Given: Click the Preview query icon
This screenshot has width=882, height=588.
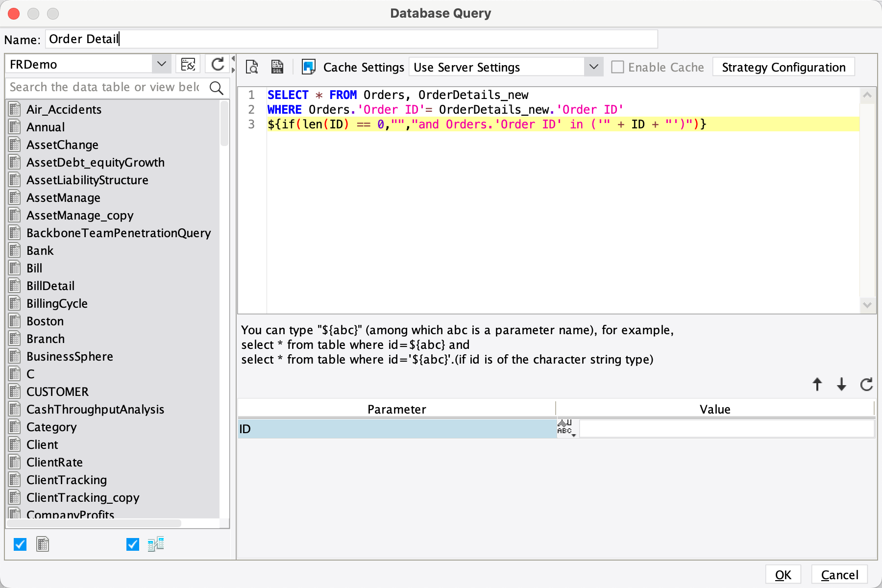Looking at the screenshot, I should click(x=252, y=67).
